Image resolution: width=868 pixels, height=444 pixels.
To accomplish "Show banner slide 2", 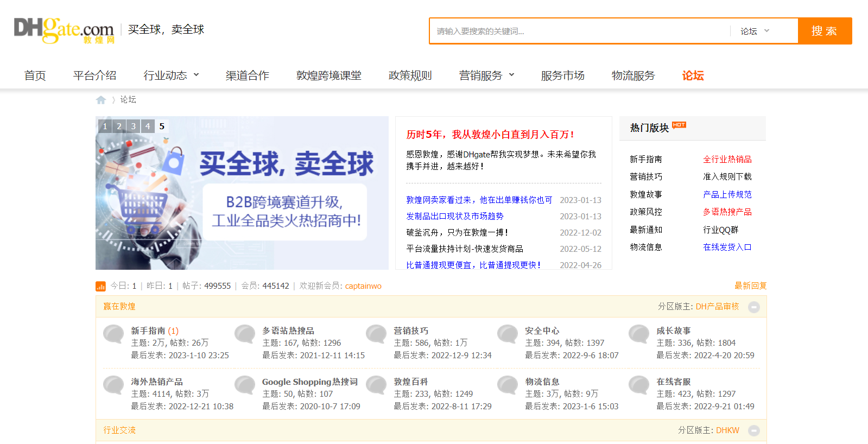I will pos(119,126).
